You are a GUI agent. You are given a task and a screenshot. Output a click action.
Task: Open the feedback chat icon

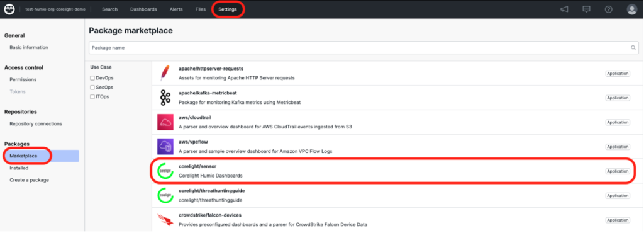(x=587, y=9)
